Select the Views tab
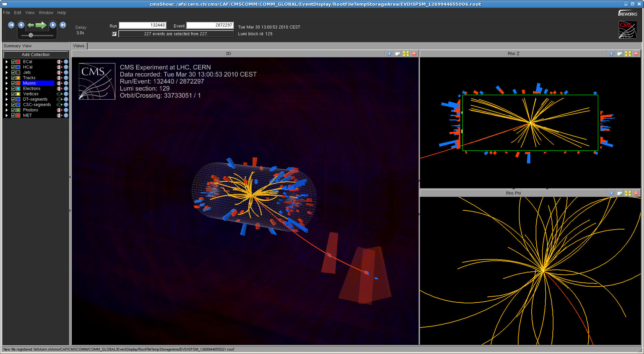644x354 pixels. point(79,46)
